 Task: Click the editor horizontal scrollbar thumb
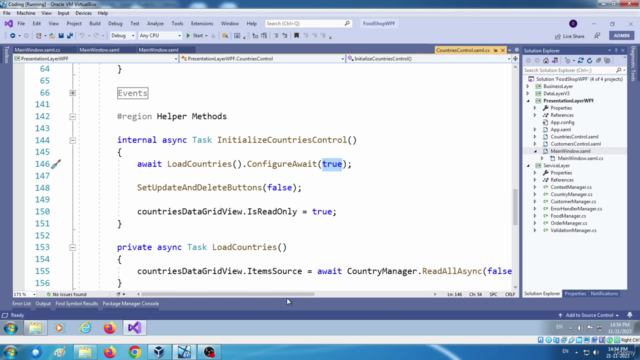(x=228, y=294)
